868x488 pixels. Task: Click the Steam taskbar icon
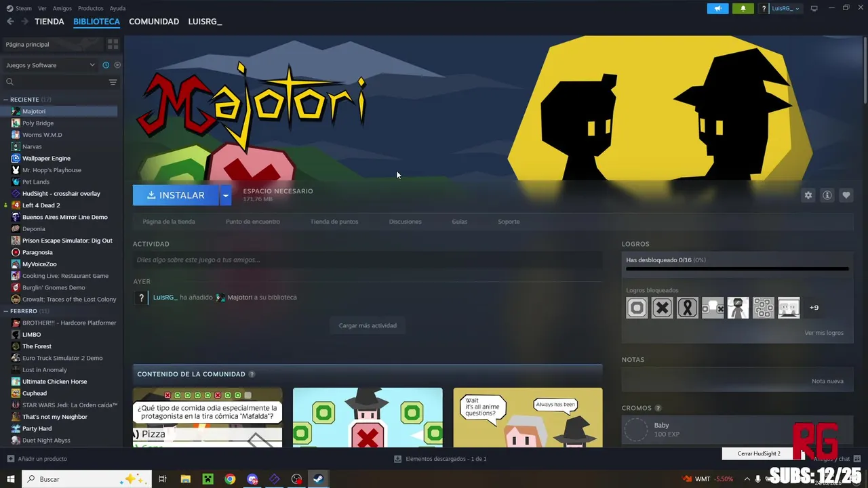(318, 479)
